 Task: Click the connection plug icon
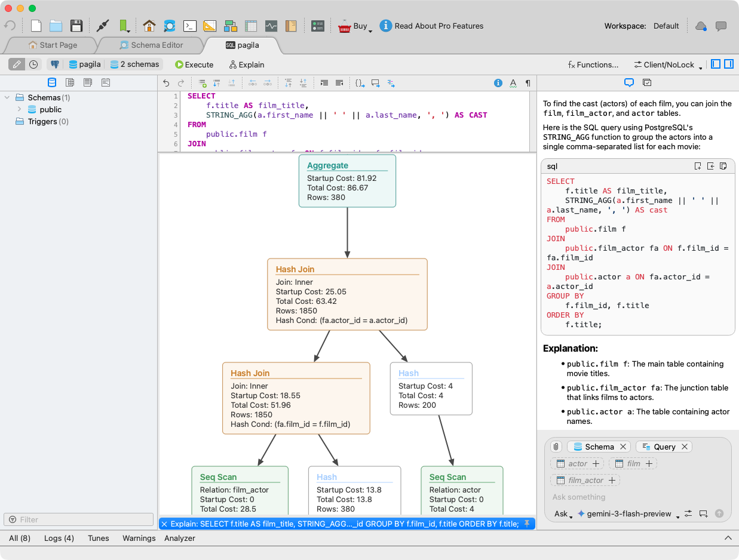tap(103, 26)
